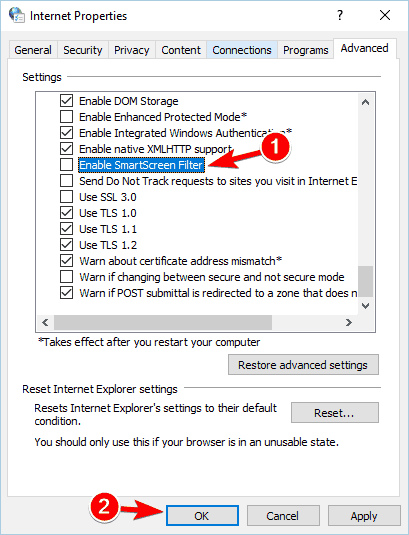This screenshot has width=409, height=535.
Task: Click the right arrow of horizontal scrollbar
Action: pos(349,322)
